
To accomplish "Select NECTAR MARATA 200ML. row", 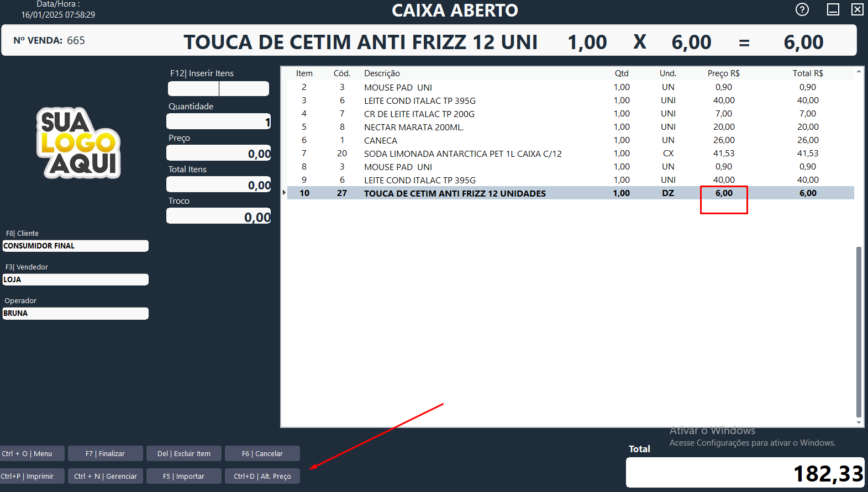I will [571, 127].
